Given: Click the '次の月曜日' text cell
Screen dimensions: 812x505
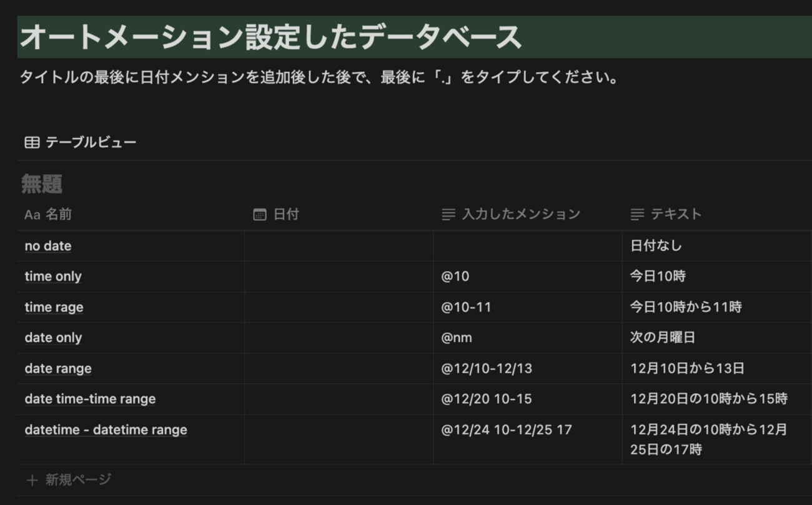Looking at the screenshot, I should point(717,338).
